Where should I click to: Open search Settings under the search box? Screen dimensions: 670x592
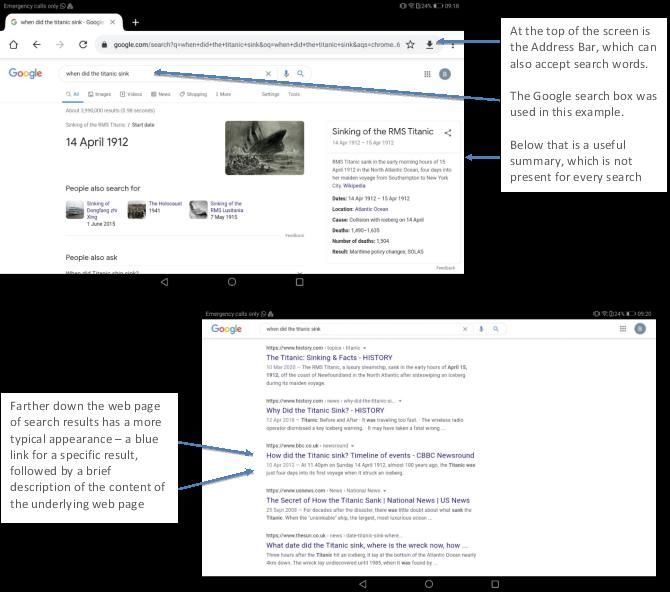[270, 94]
